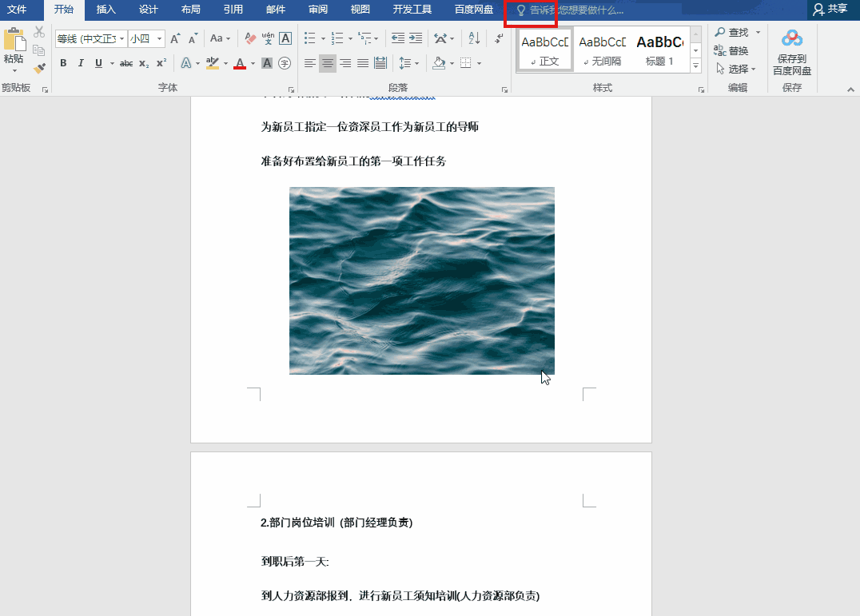Image resolution: width=860 pixels, height=616 pixels.
Task: Apply character shading icon
Action: pyautogui.click(x=267, y=63)
